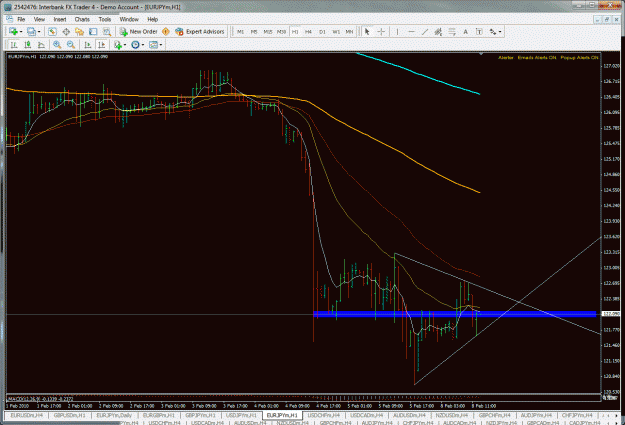Switch to M30 timeframe

tap(281, 31)
